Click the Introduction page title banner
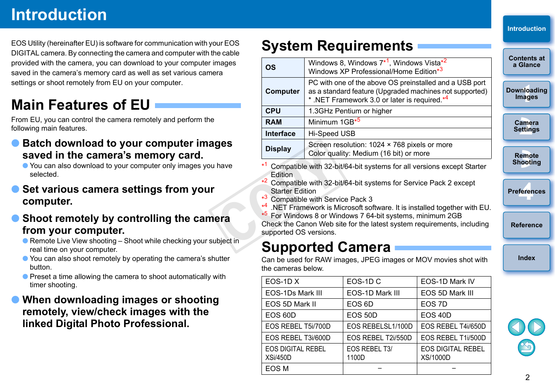Viewport: 555px width, 392px height. 245,14
